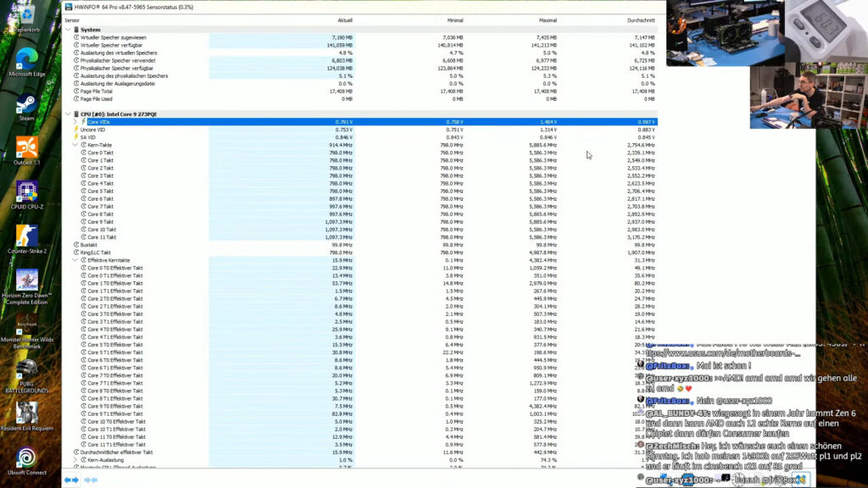Click the 914.4 MHz Kern-Takte current value
This screenshot has width=868, height=488.
pos(341,145)
